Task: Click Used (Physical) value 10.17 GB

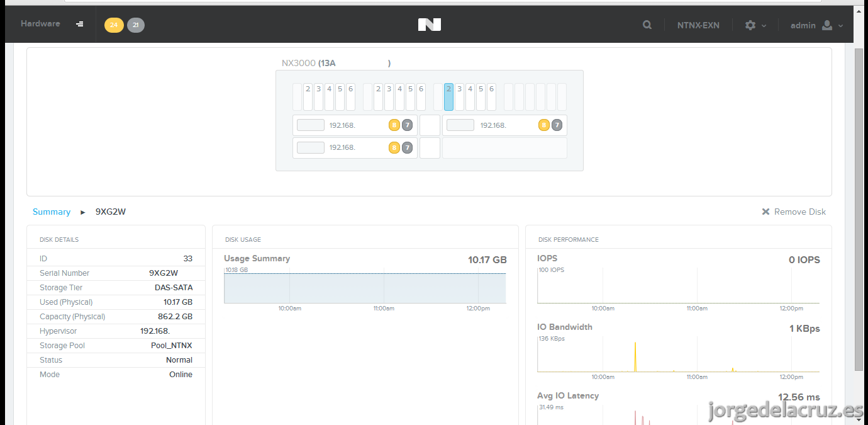Action: 178,302
